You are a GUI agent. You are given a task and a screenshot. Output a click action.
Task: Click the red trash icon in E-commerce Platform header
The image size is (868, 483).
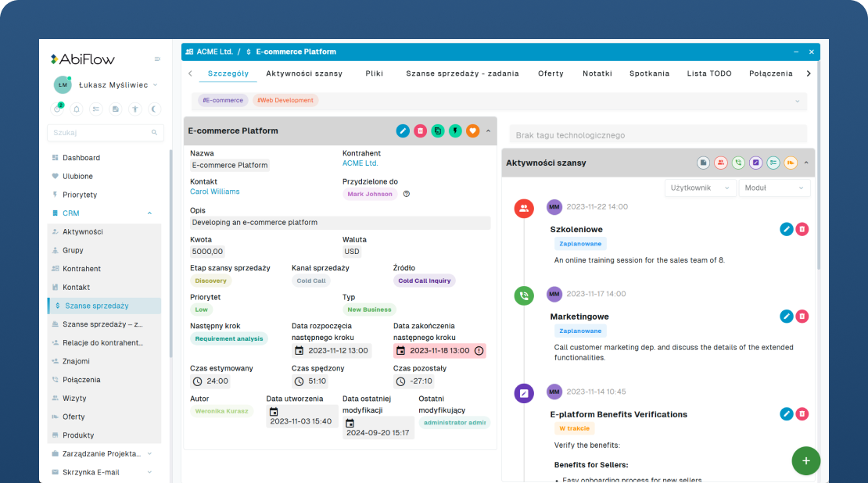pos(420,131)
